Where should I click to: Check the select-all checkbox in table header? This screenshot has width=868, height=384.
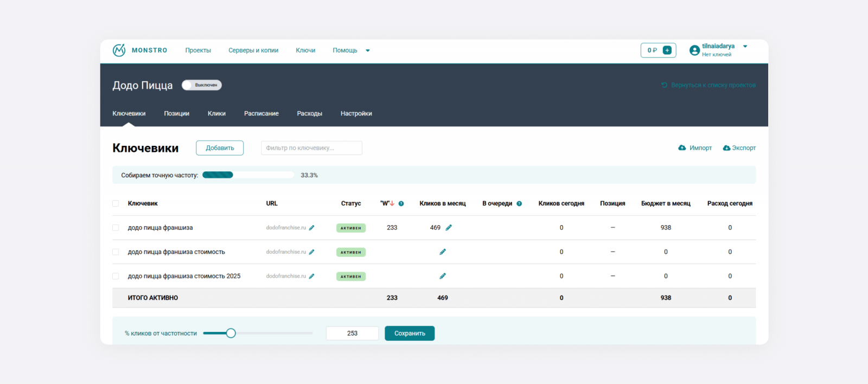116,203
